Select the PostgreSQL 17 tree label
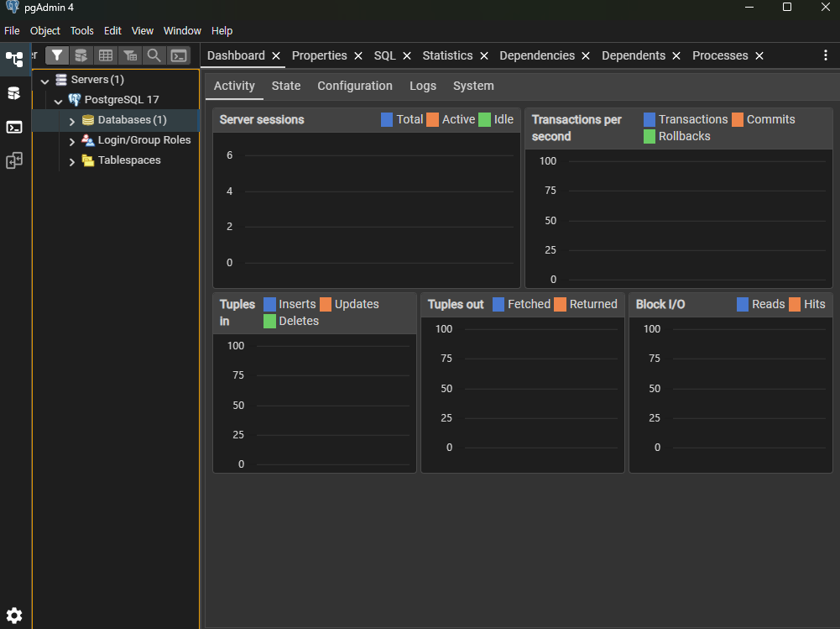Screen dimensions: 840x629 [122, 100]
